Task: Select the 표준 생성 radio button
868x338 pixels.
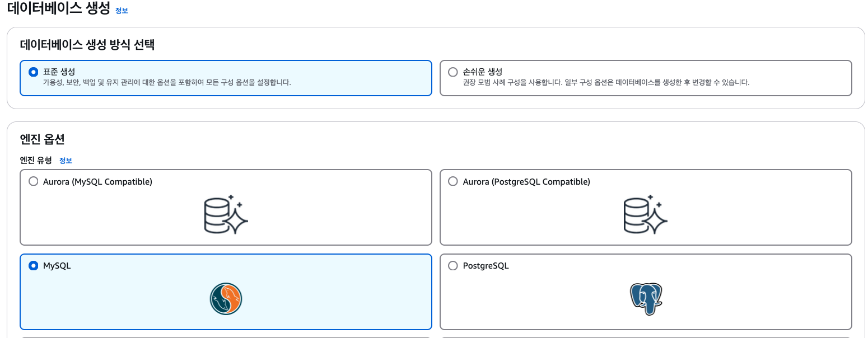Action: 34,72
